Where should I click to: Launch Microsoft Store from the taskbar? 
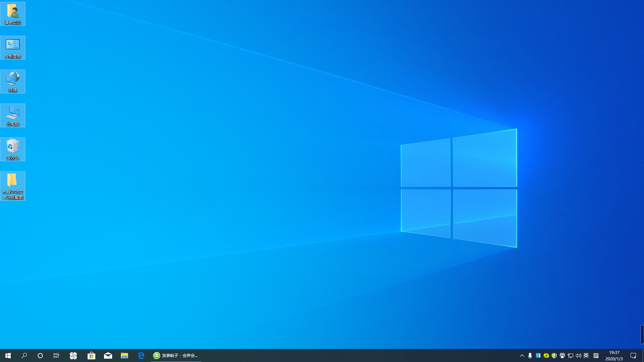(x=91, y=356)
